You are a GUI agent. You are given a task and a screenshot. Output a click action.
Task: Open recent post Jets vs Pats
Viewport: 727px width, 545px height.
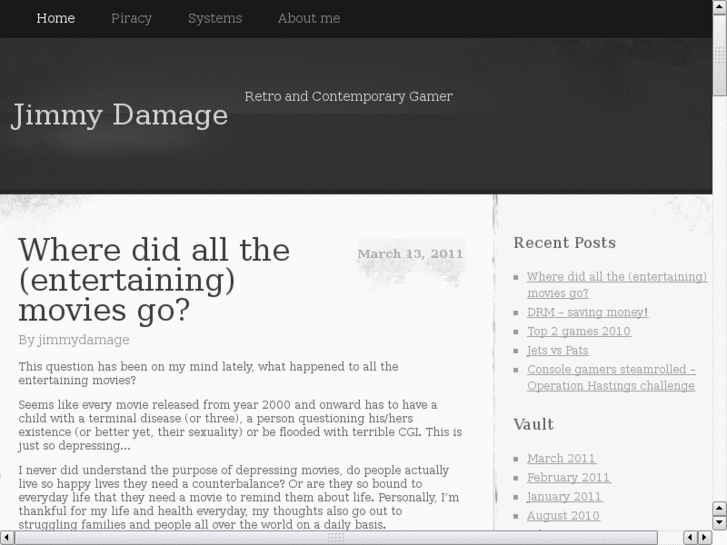[558, 350]
